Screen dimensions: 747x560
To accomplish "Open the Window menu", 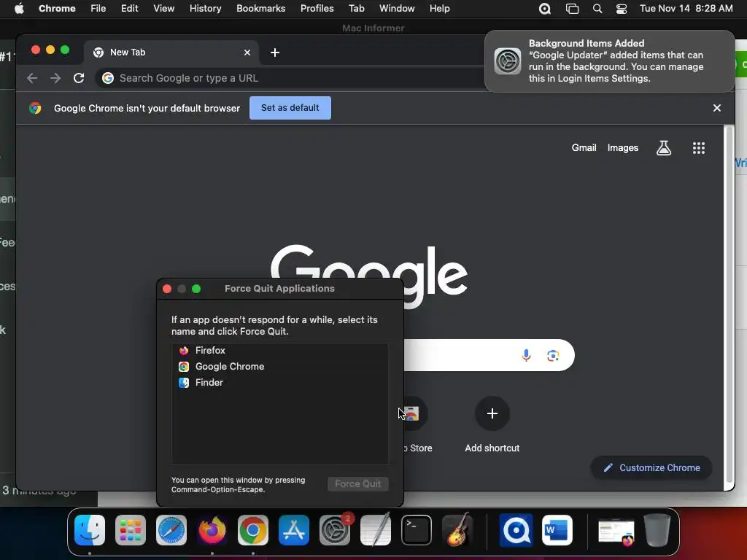I will pos(397,9).
